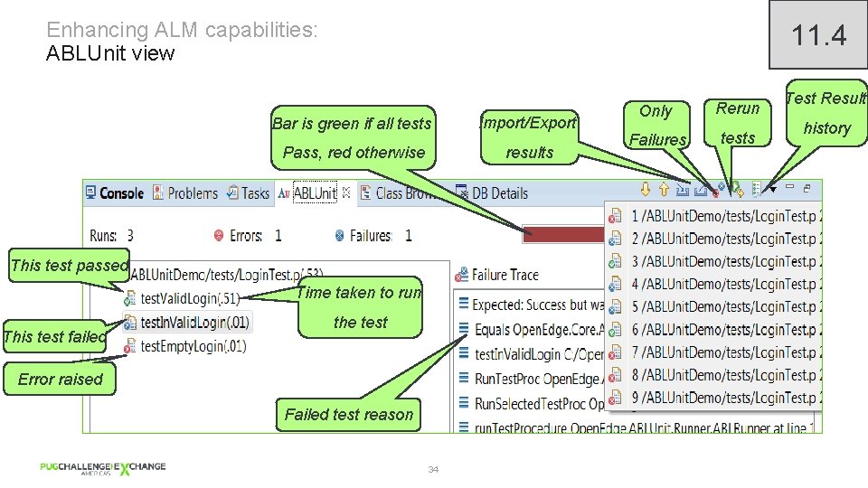Select the testInValidLogin(.01) test

click(187, 322)
